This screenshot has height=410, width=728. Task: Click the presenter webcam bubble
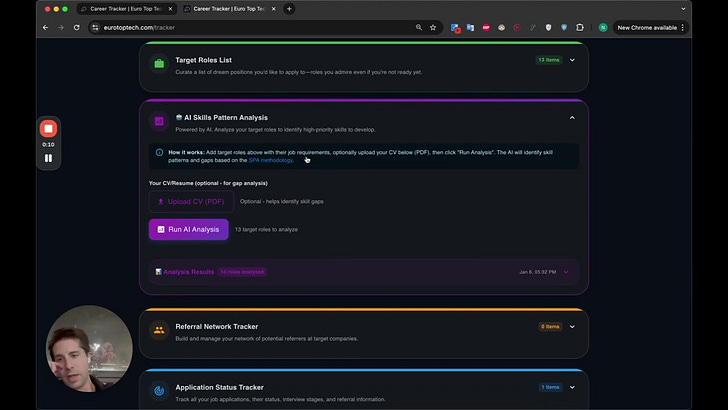click(89, 348)
